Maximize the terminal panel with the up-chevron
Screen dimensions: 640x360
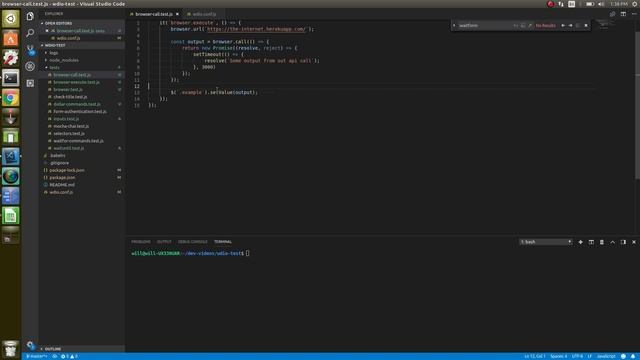[x=613, y=242]
